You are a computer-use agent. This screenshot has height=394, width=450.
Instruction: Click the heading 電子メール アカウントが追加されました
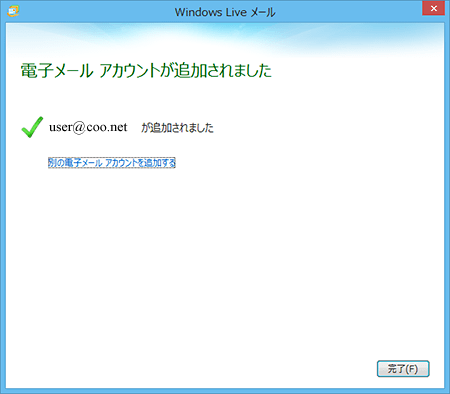(x=146, y=71)
